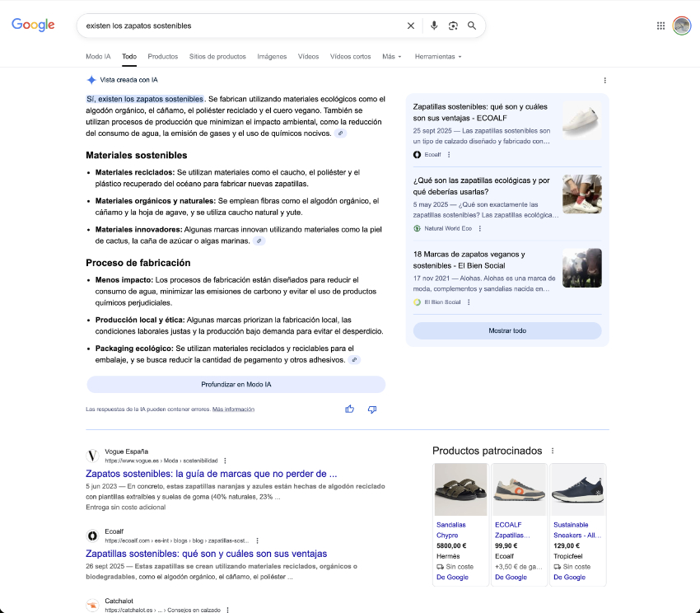700x613 pixels.
Task: Give thumbs down to AI overview
Action: 372,409
